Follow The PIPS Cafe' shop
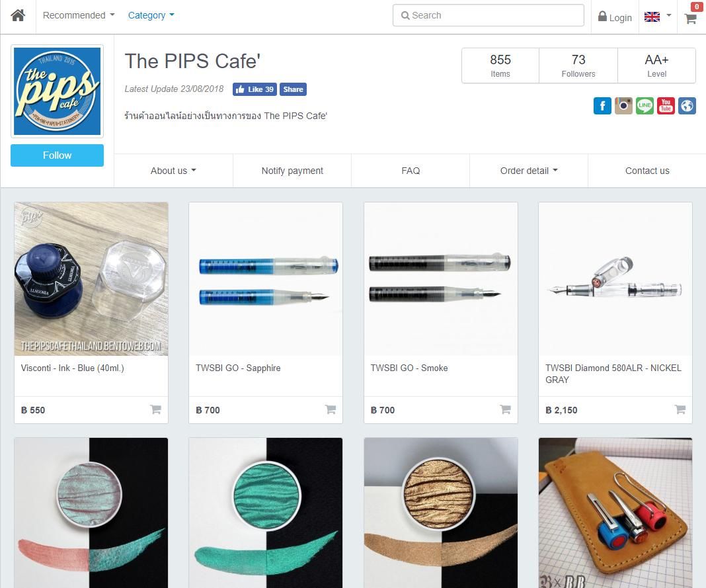 coord(58,155)
